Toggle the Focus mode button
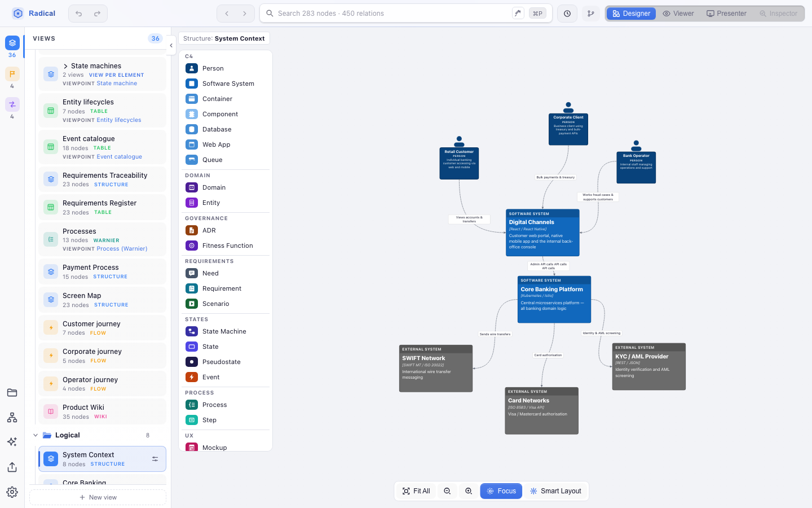The image size is (812, 508). [501, 491]
